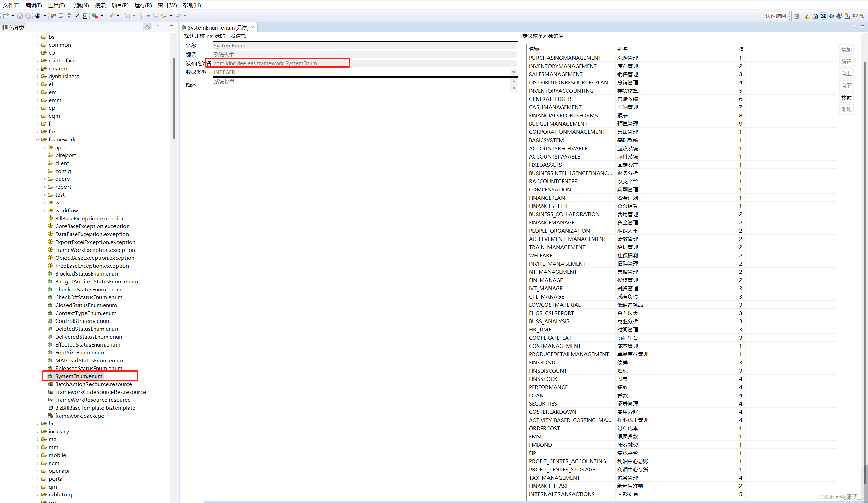Expand the bireport folder

44,155
